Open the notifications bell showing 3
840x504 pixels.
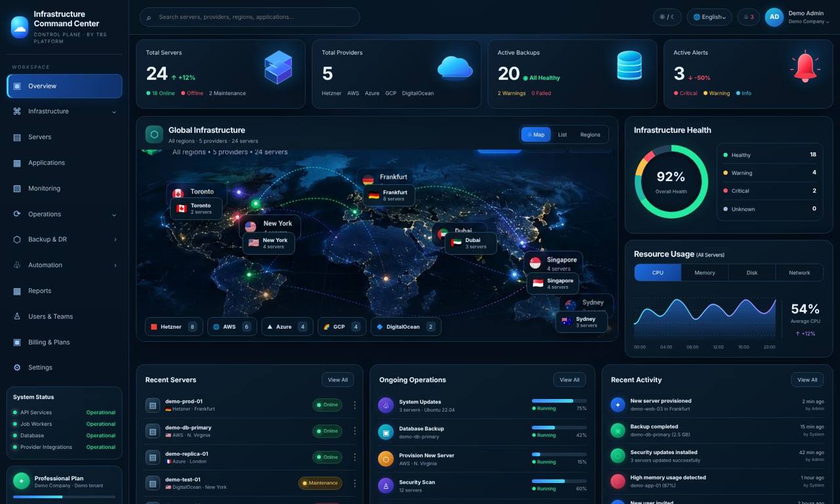pos(748,17)
